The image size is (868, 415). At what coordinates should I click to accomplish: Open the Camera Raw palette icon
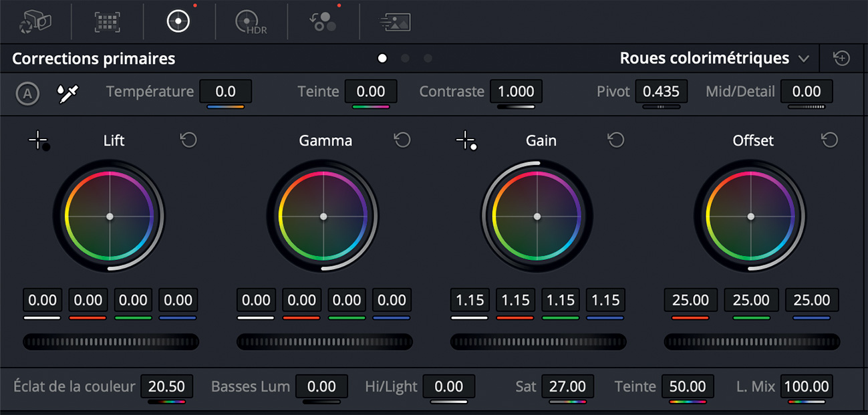click(x=35, y=21)
